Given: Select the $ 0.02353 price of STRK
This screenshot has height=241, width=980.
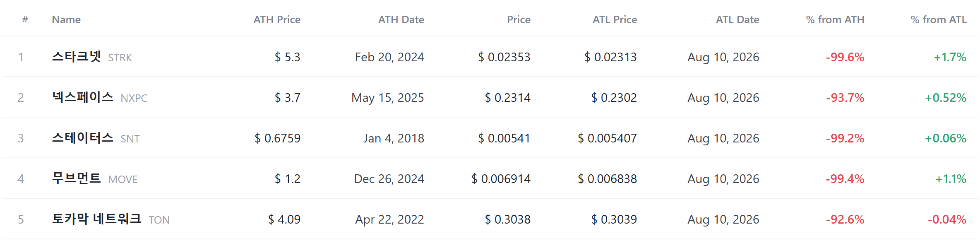Looking at the screenshot, I should coord(504,57).
